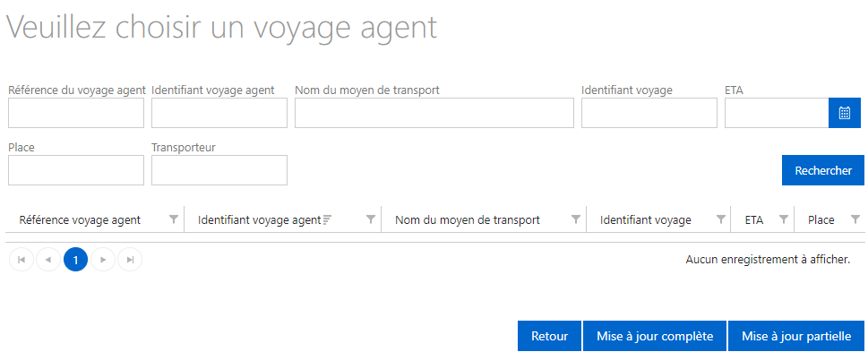
Task: Open the Identifiant voyage column filter
Action: (x=721, y=219)
